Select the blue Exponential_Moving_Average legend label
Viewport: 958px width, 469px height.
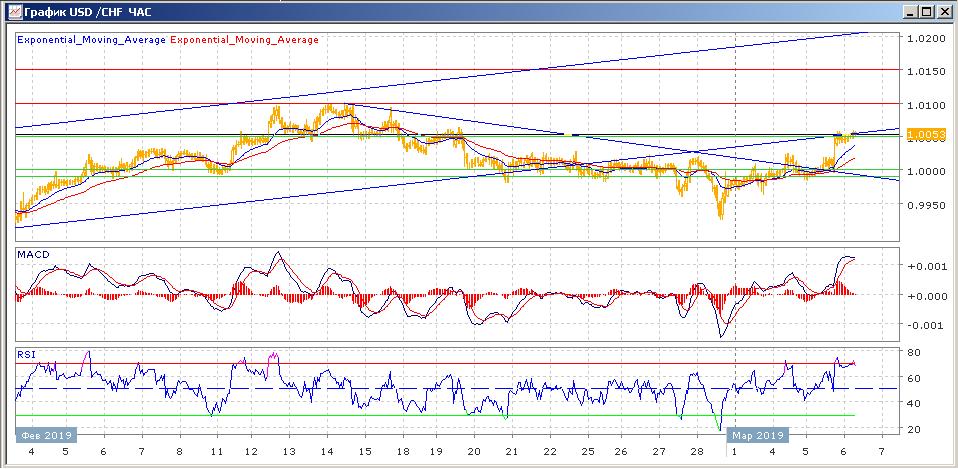tap(92, 40)
